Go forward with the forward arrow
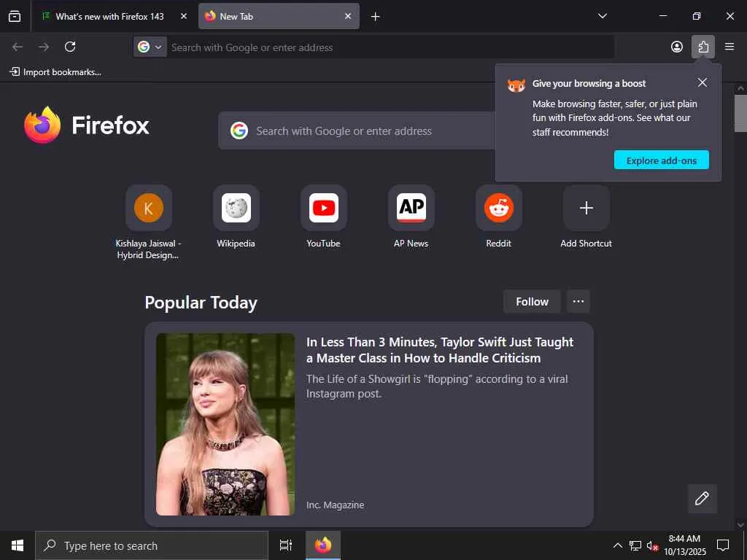Screen dimensions: 747x560 pyautogui.click(x=44, y=47)
